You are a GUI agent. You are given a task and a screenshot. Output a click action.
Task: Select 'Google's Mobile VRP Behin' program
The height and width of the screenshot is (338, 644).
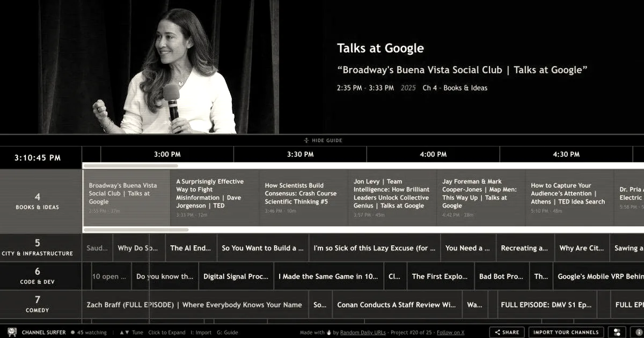[598, 276]
